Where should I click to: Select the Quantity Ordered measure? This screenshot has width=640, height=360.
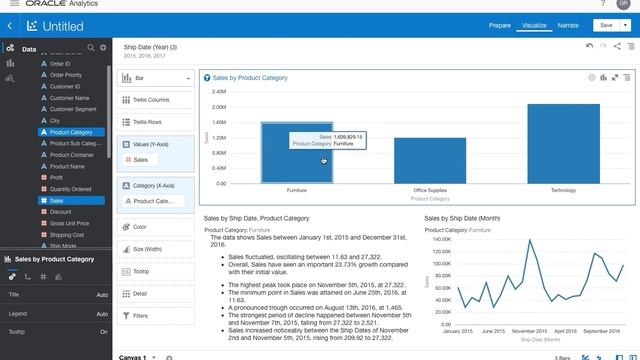[71, 189]
